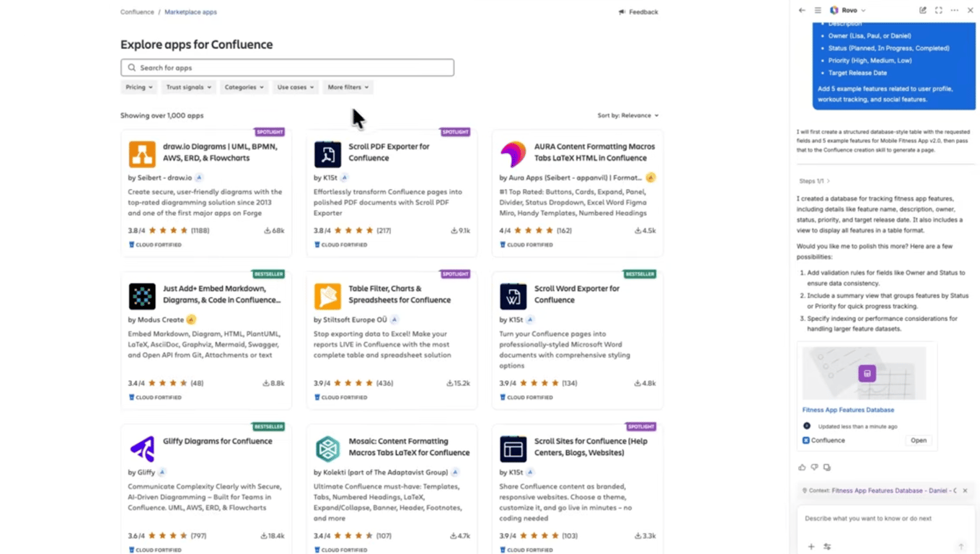Expand the Steps 1/1 section
Image resolution: width=980 pixels, height=554 pixels.
click(814, 181)
